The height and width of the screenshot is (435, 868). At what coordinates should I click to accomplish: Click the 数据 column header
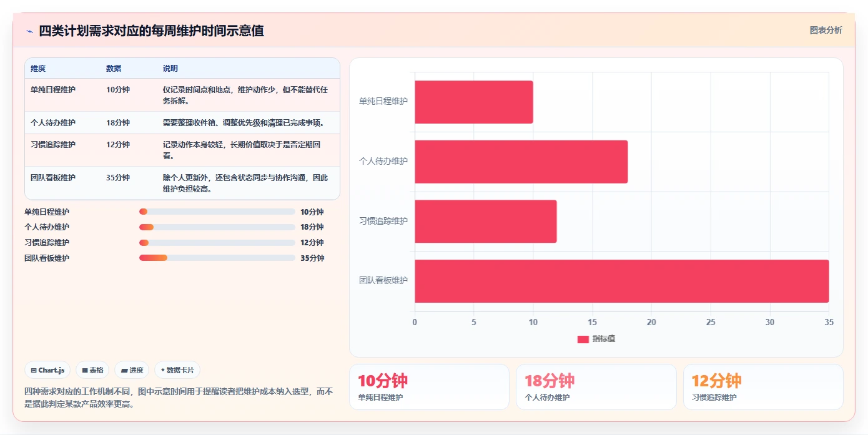pos(114,69)
